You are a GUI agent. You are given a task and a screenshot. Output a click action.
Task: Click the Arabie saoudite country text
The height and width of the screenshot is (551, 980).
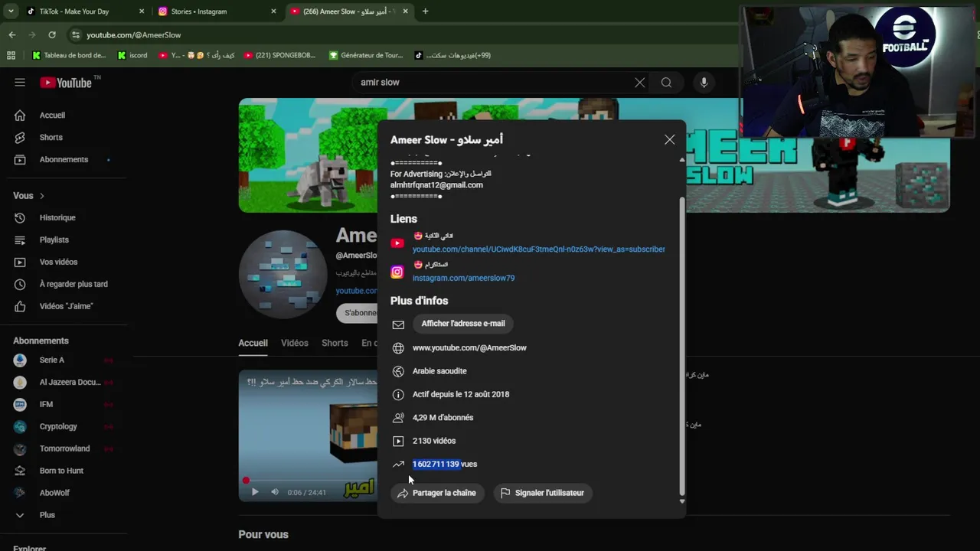click(439, 371)
